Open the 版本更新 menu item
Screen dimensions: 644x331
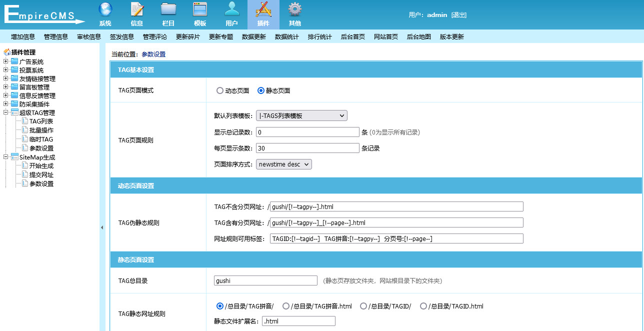(x=452, y=36)
